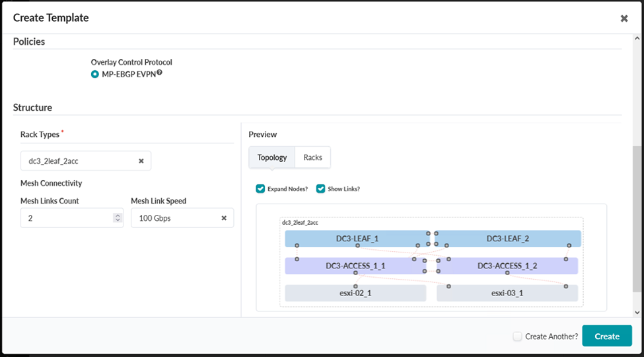Screen dimensions: 644x357
Task: Click the Mesh Links Count stepper arrows
Action: tap(118, 218)
